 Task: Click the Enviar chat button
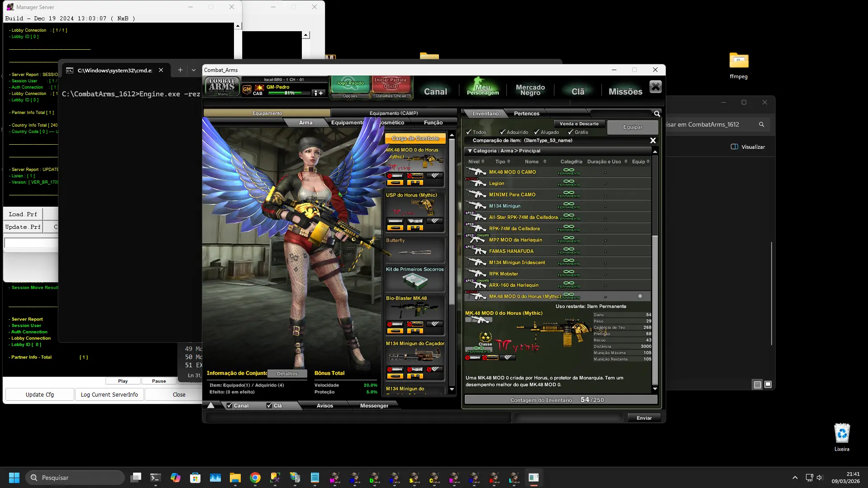(x=644, y=418)
